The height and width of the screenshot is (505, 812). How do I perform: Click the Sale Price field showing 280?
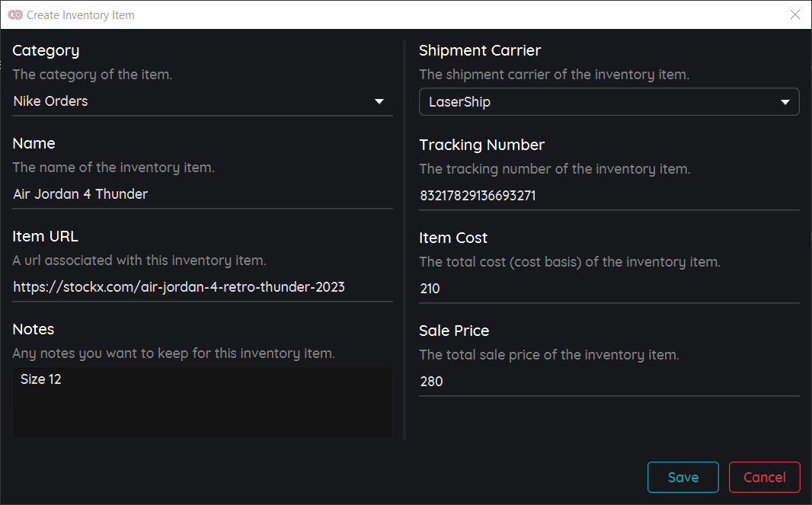[x=608, y=382]
